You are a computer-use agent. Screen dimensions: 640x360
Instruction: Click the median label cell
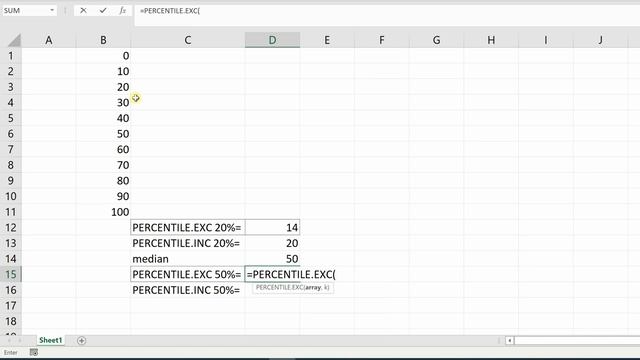coord(188,259)
